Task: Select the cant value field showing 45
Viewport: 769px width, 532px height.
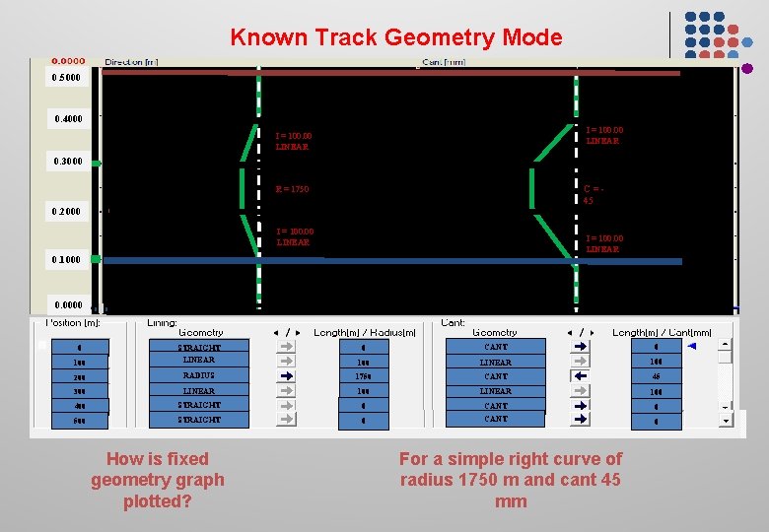Action: coord(657,376)
